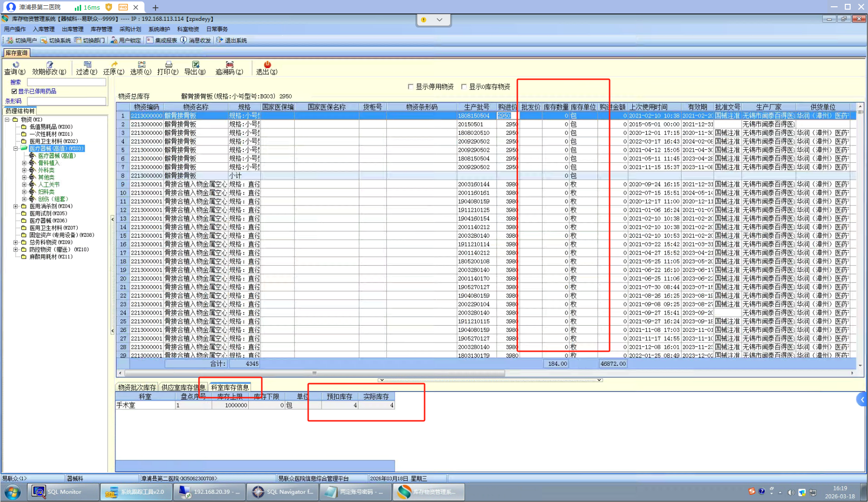Expand 医用消杀剂 (WZ04) tree node
Image resolution: width=868 pixels, height=502 pixels.
[16, 206]
